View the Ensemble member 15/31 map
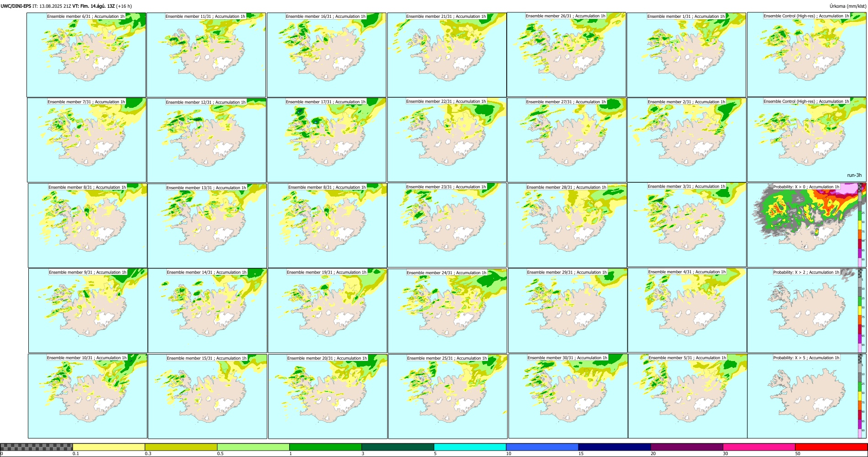The height and width of the screenshot is (457, 868). 207,397
